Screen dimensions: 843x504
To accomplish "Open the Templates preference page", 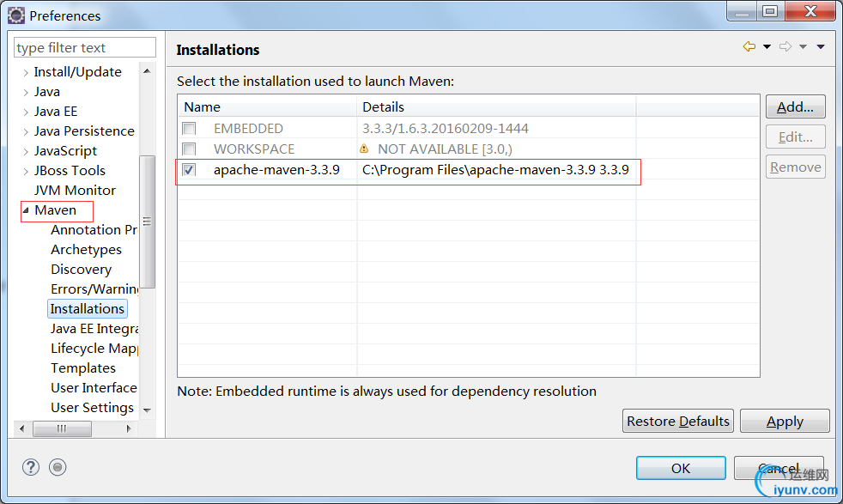I will click(83, 368).
